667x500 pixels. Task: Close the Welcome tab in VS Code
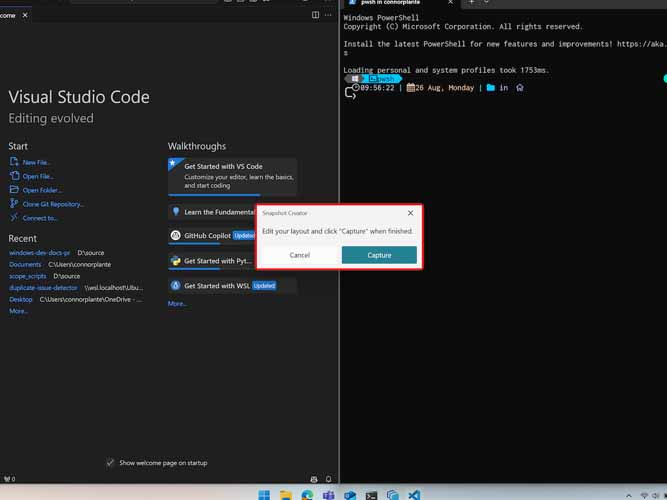click(x=25, y=15)
